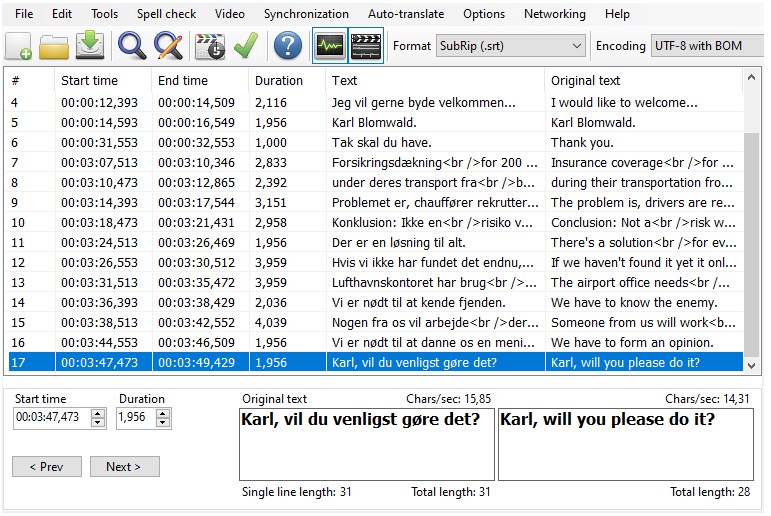This screenshot has height=516, width=771.
Task: Select row 9 'Problemet er, chauffører' cell
Action: click(435, 203)
